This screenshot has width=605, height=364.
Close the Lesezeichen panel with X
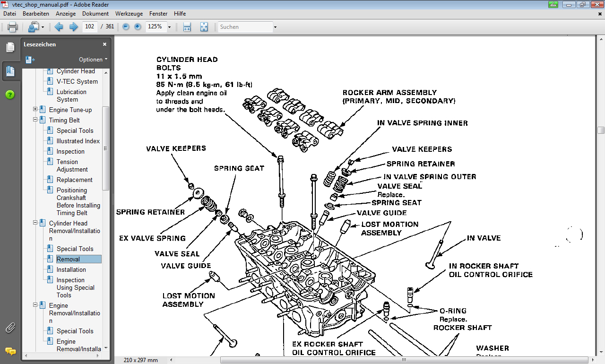[x=104, y=44]
